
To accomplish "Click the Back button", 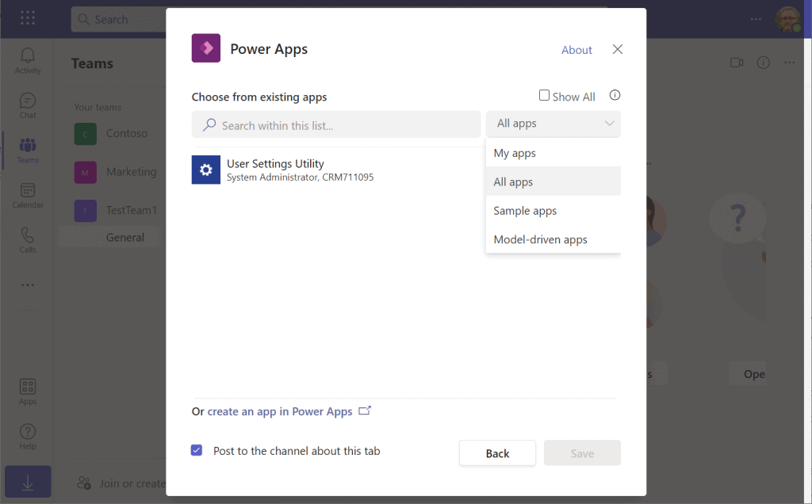I will (497, 453).
